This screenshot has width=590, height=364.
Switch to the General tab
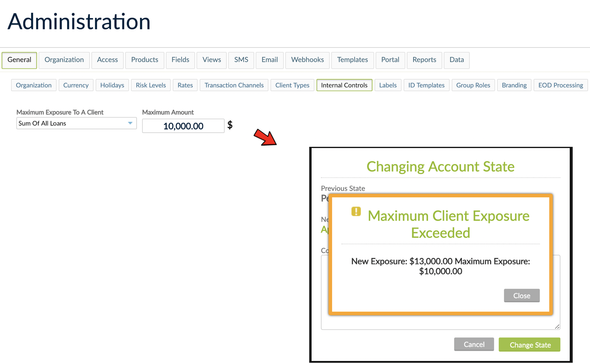tap(19, 60)
